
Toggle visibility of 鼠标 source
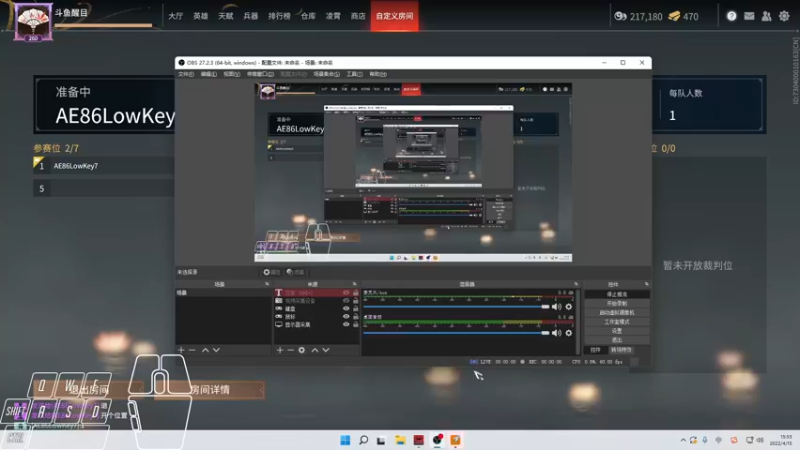(x=346, y=316)
